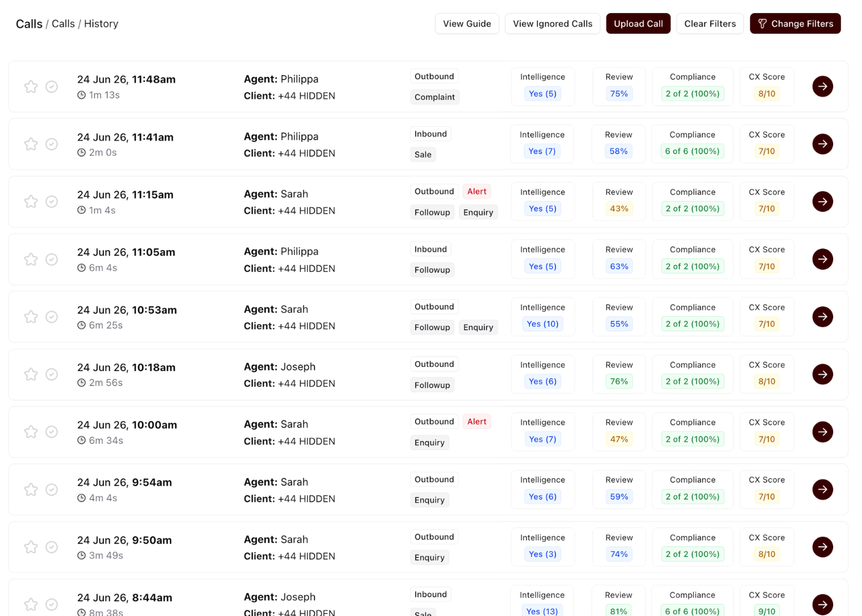The width and height of the screenshot is (862, 616).
Task: Star the 11:48am call
Action: pyautogui.click(x=31, y=87)
